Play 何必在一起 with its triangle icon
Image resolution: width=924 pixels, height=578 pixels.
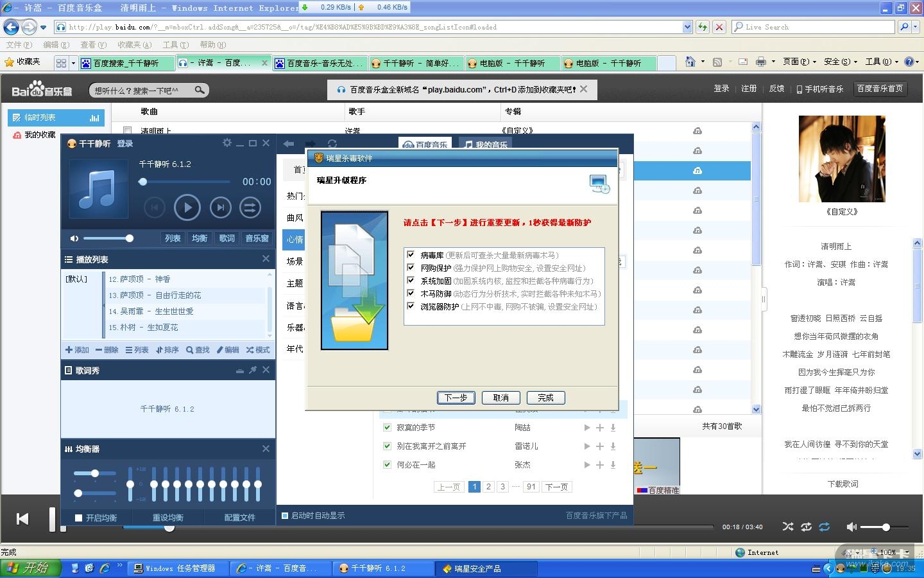[586, 465]
